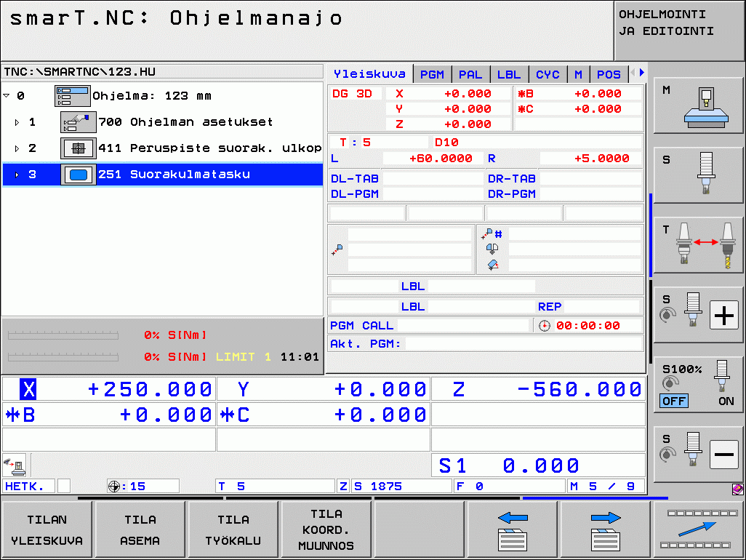
Task: Select ON for S100% spindle override
Action: pyautogui.click(x=726, y=401)
